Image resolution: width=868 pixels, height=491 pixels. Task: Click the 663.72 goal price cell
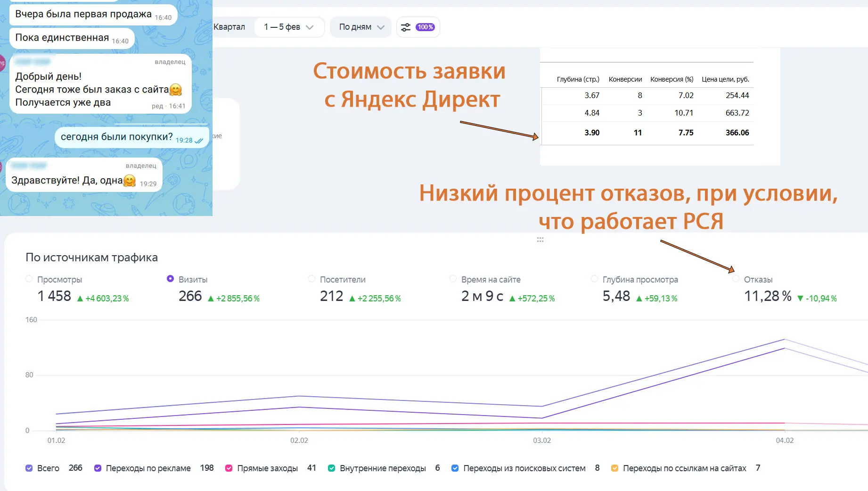tap(737, 113)
